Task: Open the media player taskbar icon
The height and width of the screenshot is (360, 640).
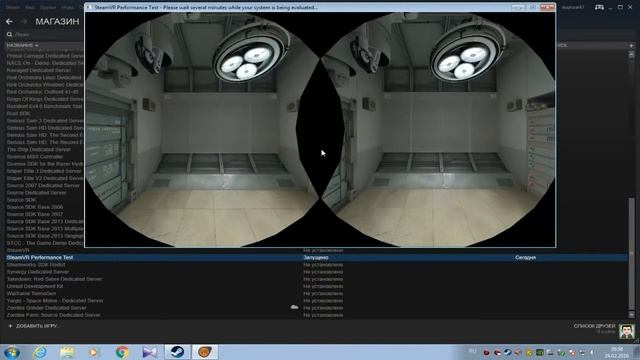Action: click(x=94, y=352)
